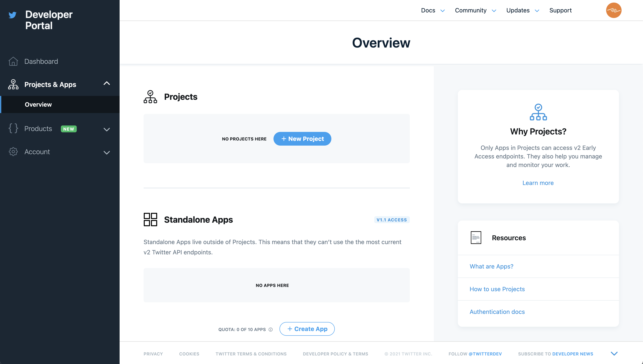The image size is (643, 364).
Task: Click the New Project button
Action: click(302, 139)
